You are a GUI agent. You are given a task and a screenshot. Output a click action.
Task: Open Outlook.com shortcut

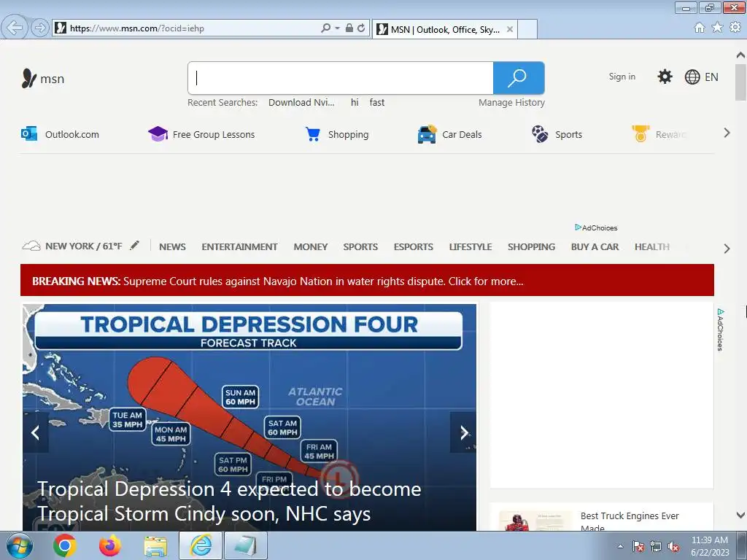tap(60, 134)
